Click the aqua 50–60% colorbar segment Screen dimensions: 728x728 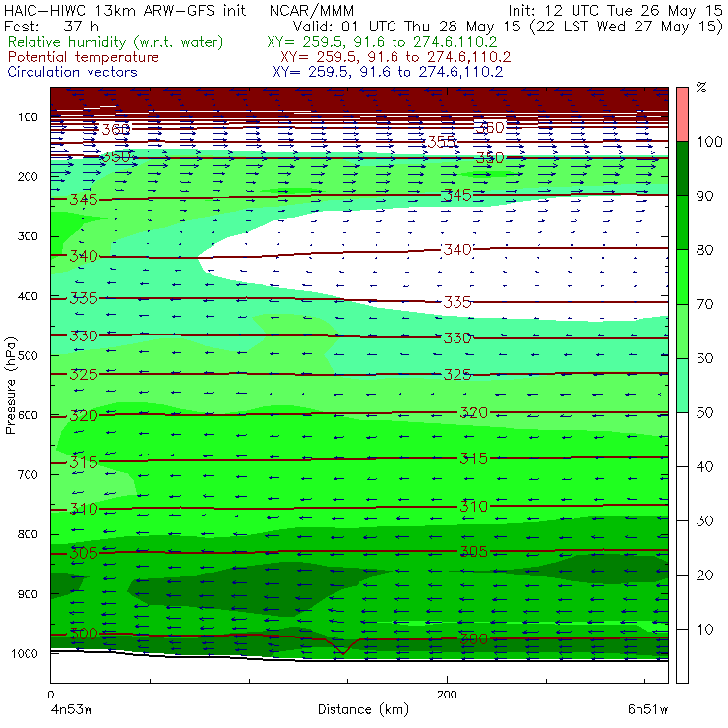pos(682,386)
